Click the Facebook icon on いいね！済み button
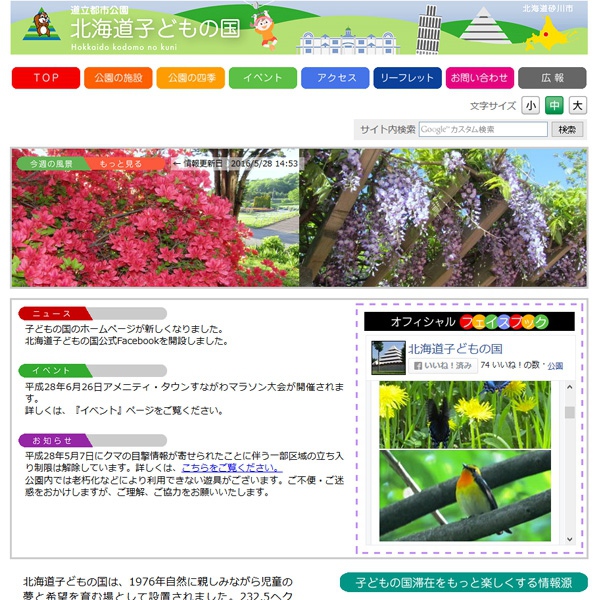The height and width of the screenshot is (600, 600). [x=418, y=365]
